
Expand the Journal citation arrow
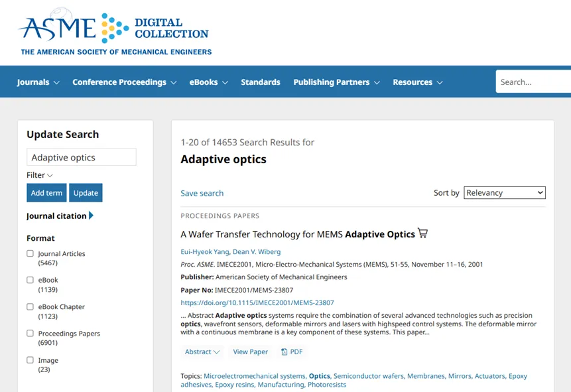(91, 216)
